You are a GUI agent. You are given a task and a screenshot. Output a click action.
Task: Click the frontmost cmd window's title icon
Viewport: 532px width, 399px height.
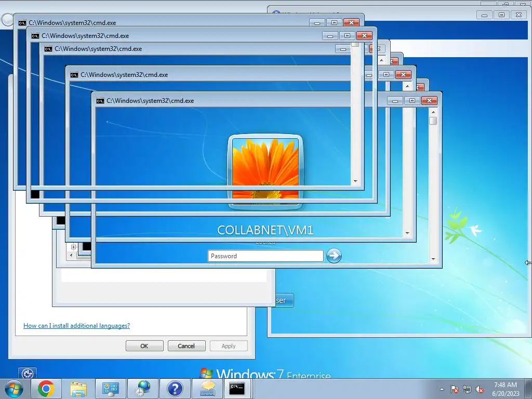[100, 101]
